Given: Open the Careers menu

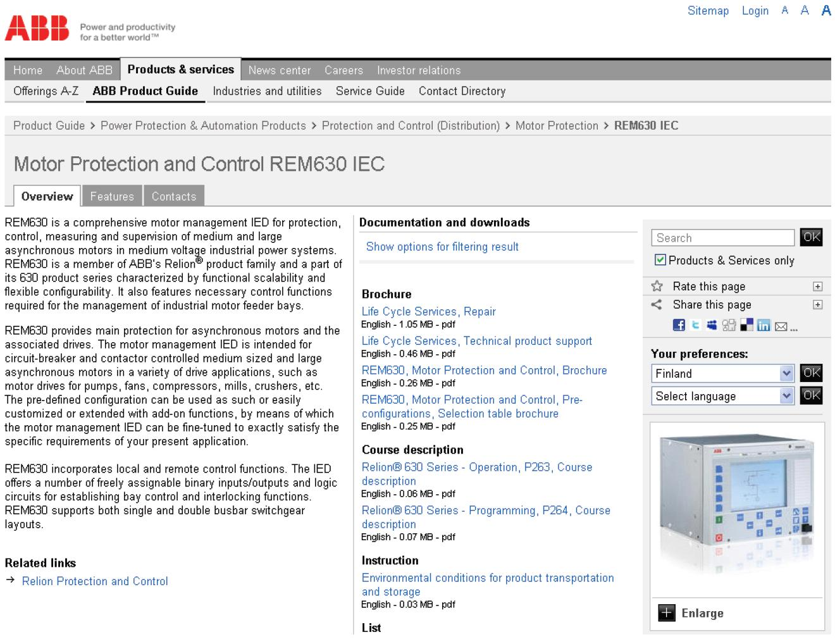Looking at the screenshot, I should pos(343,70).
